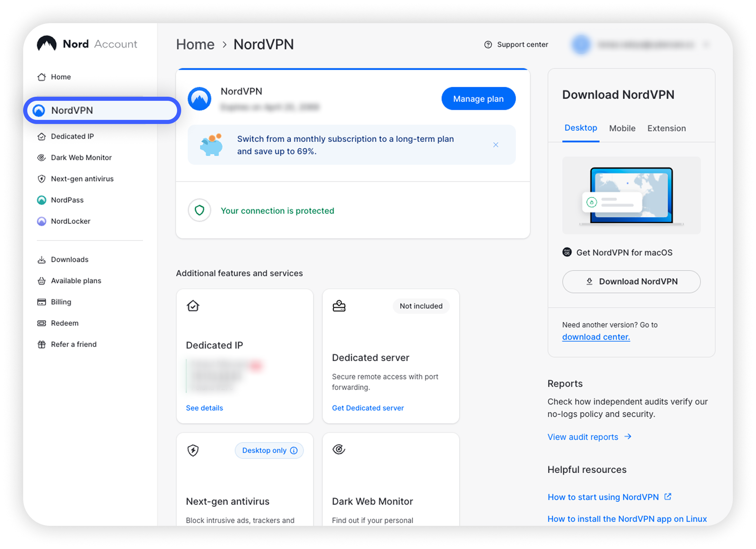Click the Dedicated server card icon
This screenshot has height=549, width=756.
point(339,306)
